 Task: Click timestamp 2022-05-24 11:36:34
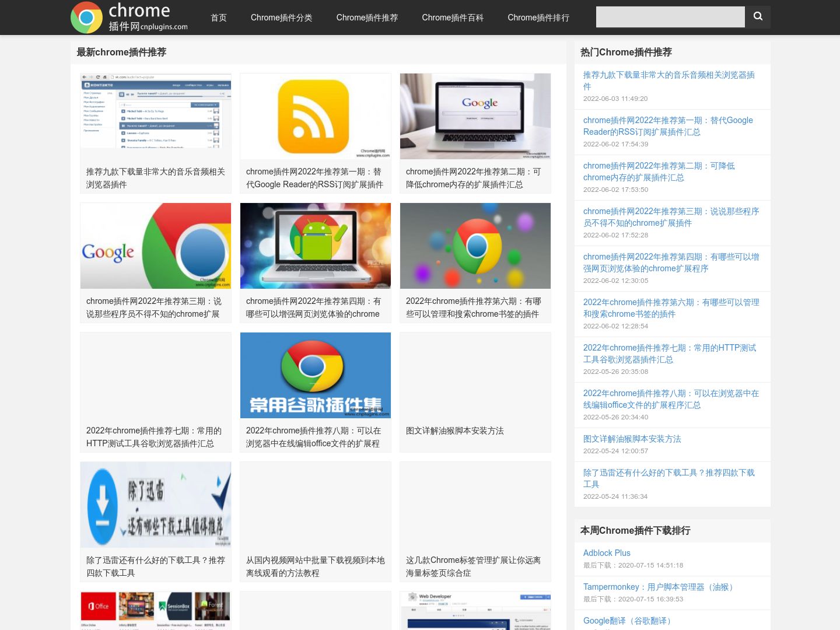(x=615, y=496)
